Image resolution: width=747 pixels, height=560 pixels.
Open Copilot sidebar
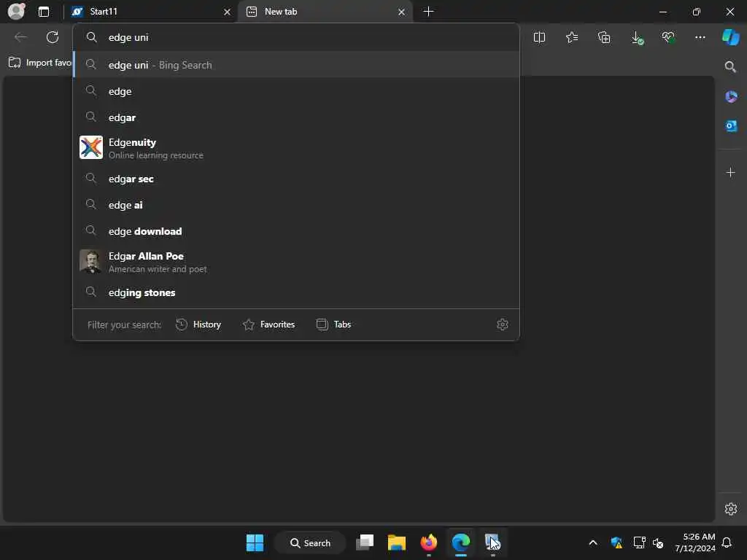click(730, 37)
